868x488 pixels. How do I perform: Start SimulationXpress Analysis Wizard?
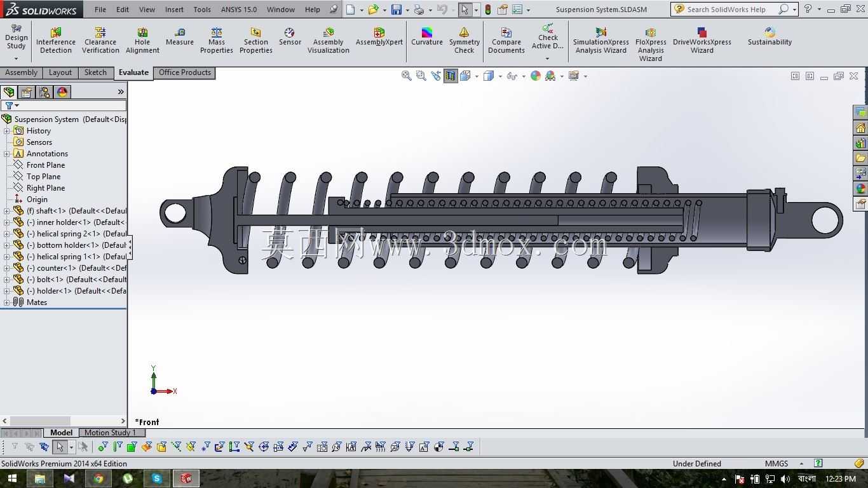tap(601, 41)
